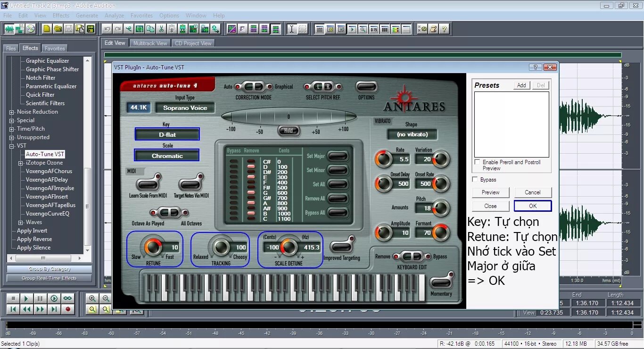Screen dimensions: 644x349
Task: Select VoxengoAFChorus in effects tree
Action: coord(49,171)
